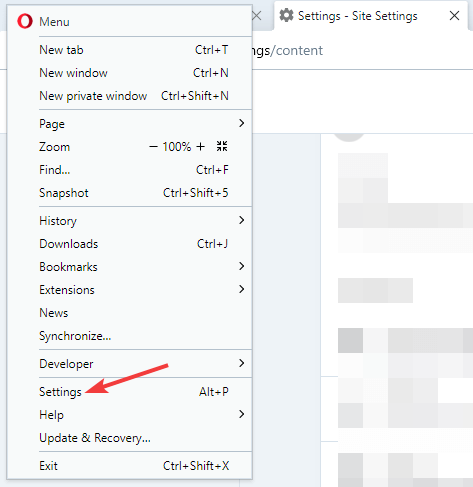Click the gear icon on Settings tab
473x487 pixels.
(x=286, y=16)
